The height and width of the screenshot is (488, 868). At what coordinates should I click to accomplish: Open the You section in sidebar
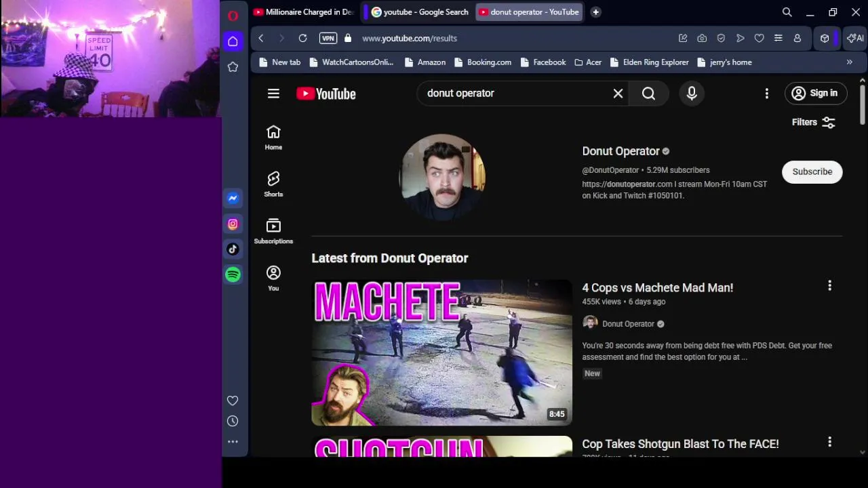point(273,278)
